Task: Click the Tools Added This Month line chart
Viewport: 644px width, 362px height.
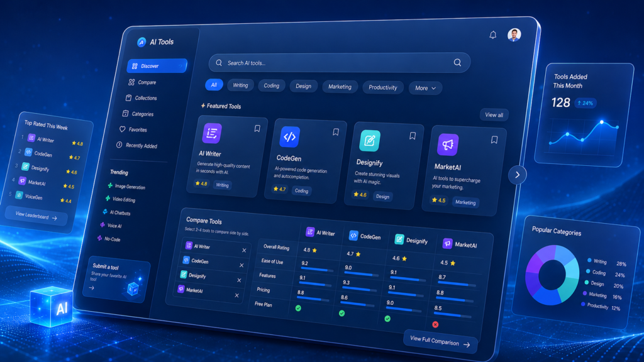Action: (x=583, y=133)
